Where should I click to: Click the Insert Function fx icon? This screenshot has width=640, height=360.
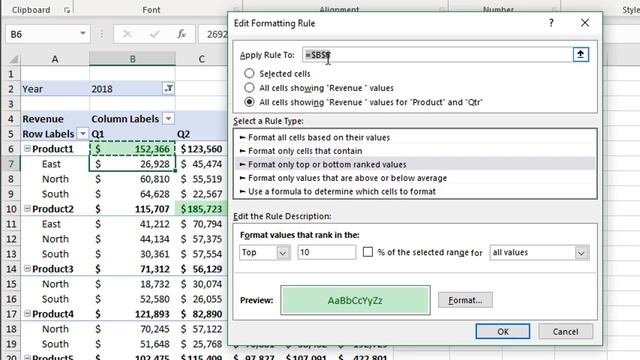pyautogui.click(x=181, y=34)
